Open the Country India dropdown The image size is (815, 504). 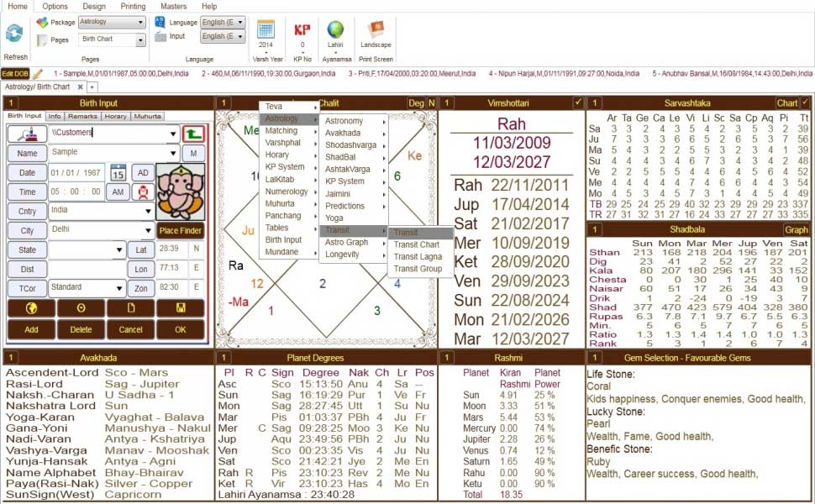(148, 212)
